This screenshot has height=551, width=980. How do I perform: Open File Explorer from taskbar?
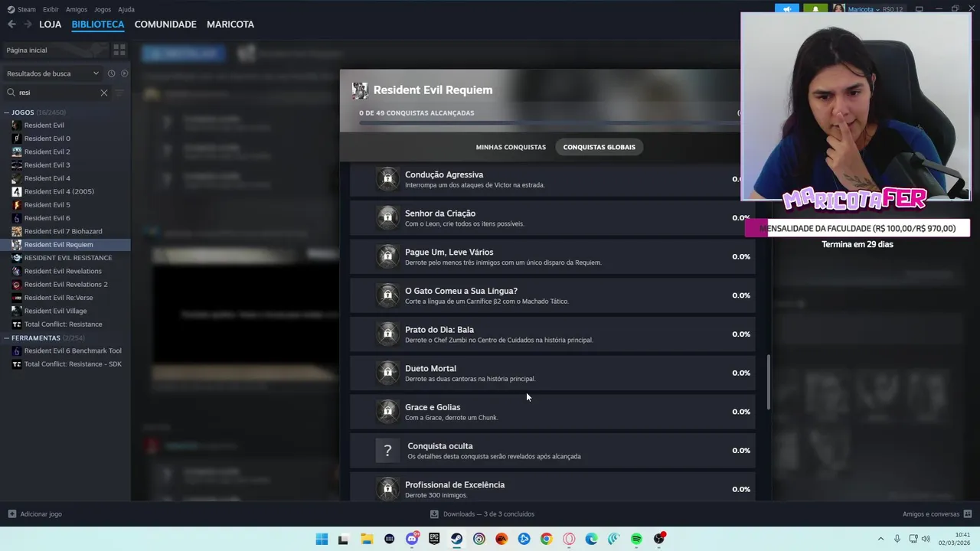(x=367, y=539)
